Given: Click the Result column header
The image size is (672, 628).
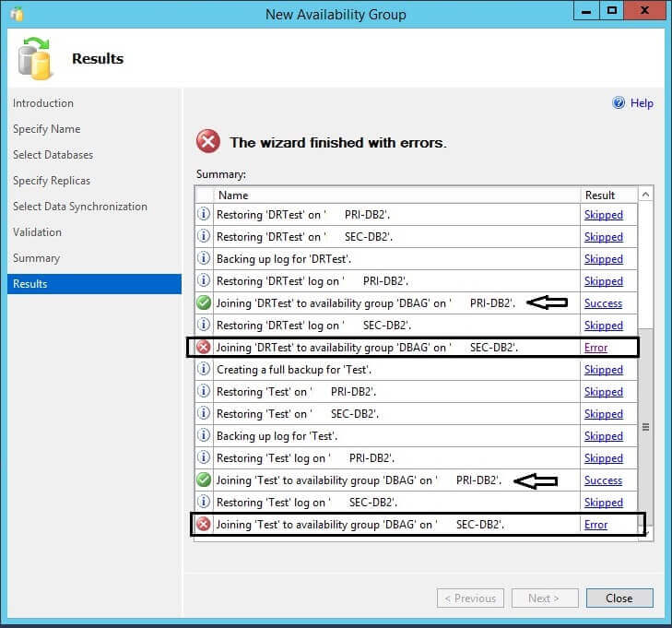Looking at the screenshot, I should coord(609,196).
